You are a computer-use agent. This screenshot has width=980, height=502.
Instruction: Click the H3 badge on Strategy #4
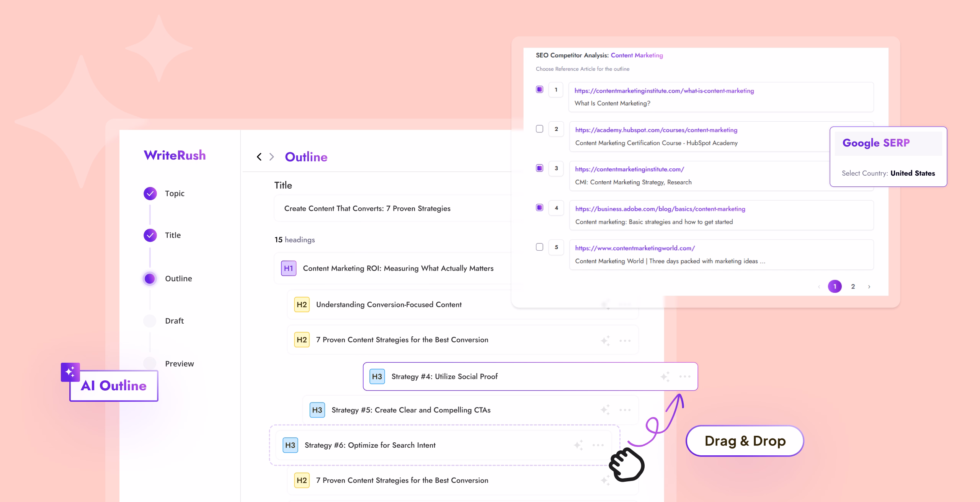click(377, 376)
